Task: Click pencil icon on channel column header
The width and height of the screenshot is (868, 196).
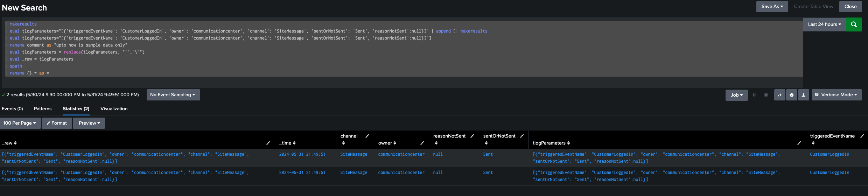Action: (367, 136)
